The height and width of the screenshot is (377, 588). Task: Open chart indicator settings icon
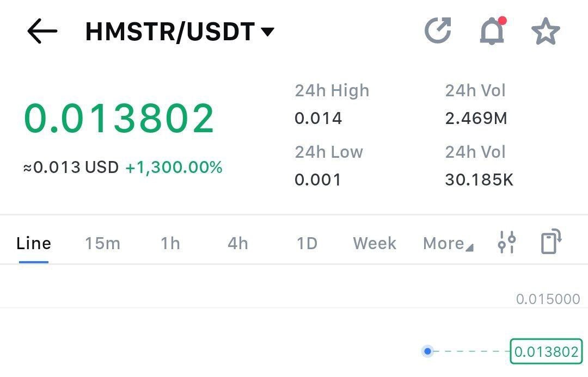506,243
